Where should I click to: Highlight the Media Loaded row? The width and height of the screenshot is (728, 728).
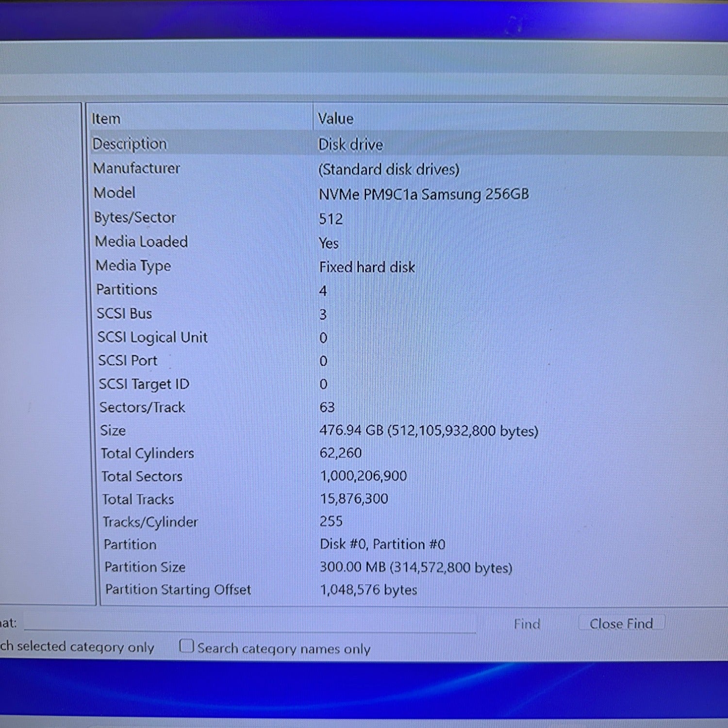tap(141, 242)
